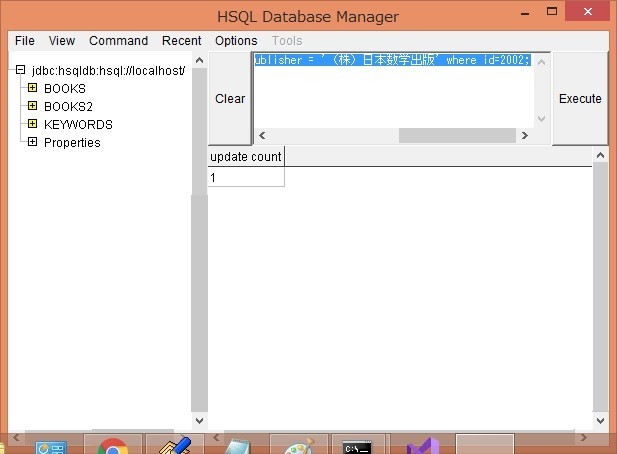Click the update count column header
The height and width of the screenshot is (454, 617).
[246, 157]
